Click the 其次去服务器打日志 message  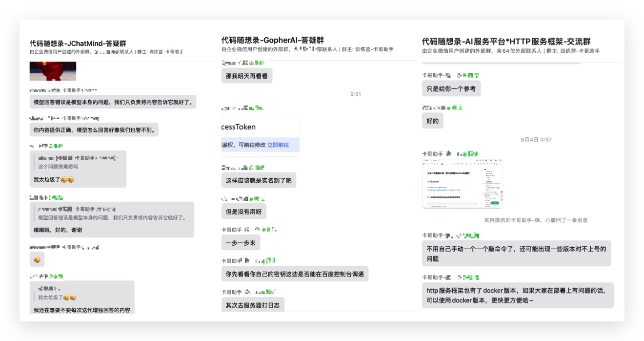pos(252,305)
